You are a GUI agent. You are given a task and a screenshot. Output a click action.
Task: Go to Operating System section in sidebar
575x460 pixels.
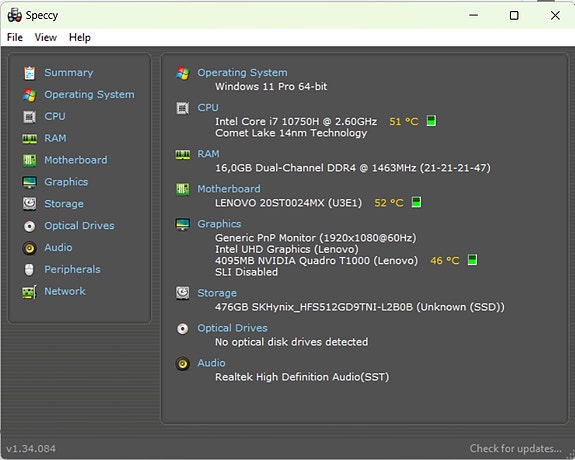89,95
